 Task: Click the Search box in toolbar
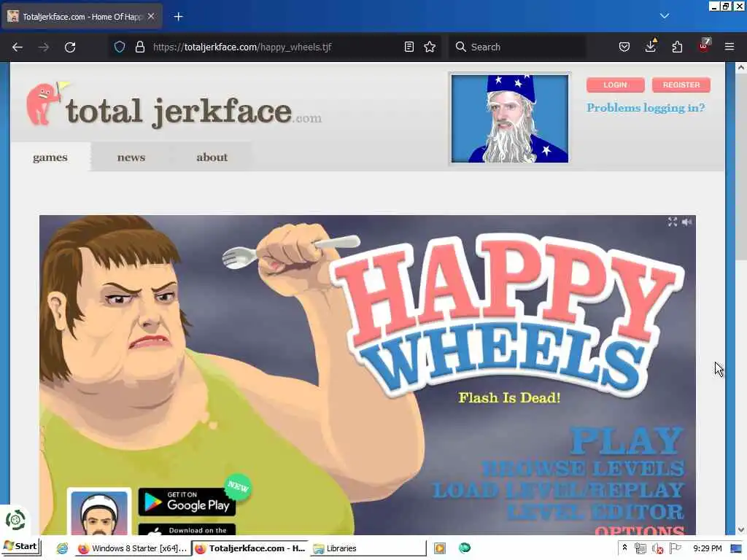[518, 47]
